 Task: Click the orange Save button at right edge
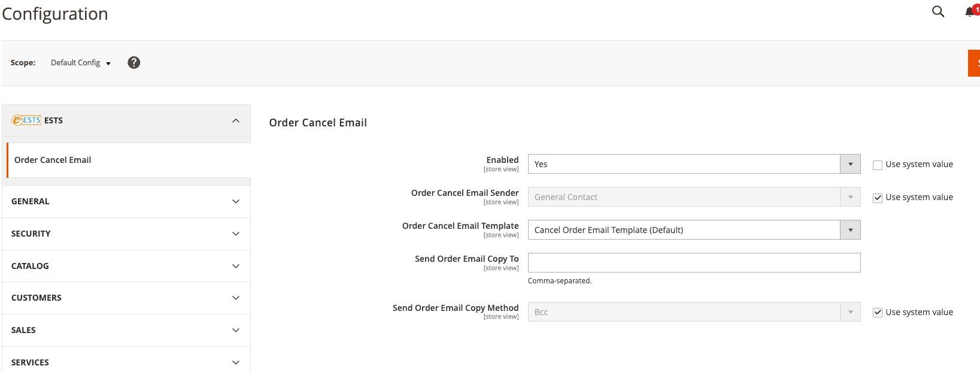click(974, 63)
